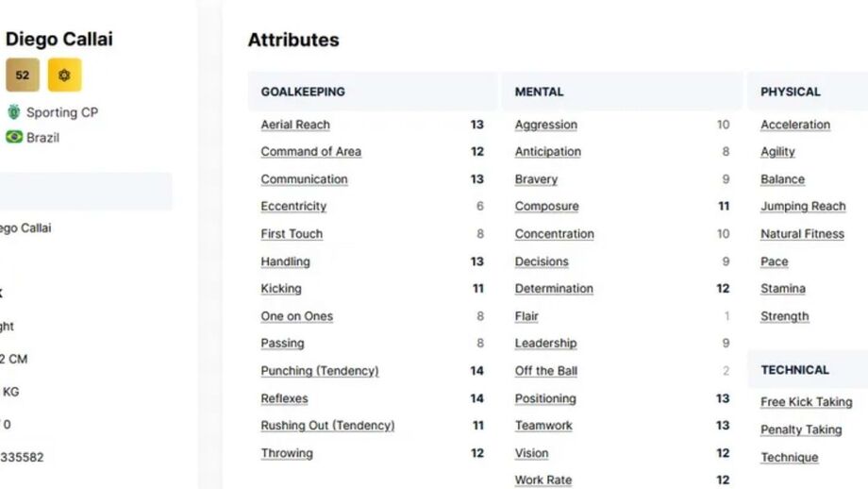Click the yellow gear badge icon
This screenshot has height=489, width=868.
click(x=65, y=76)
